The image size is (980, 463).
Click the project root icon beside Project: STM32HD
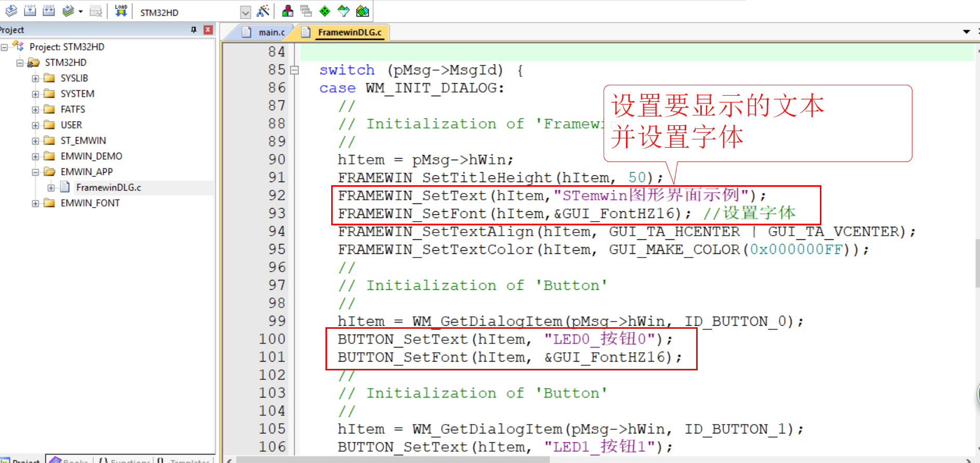pos(18,46)
